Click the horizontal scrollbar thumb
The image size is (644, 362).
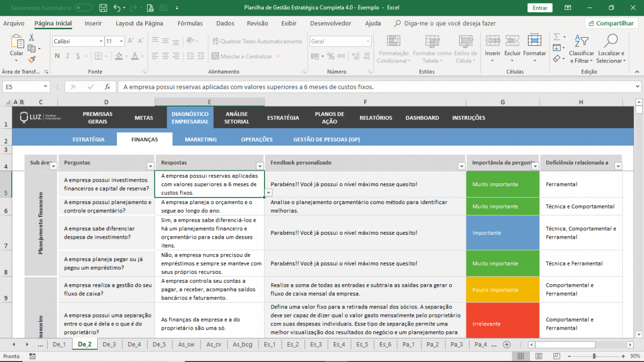tap(565, 345)
